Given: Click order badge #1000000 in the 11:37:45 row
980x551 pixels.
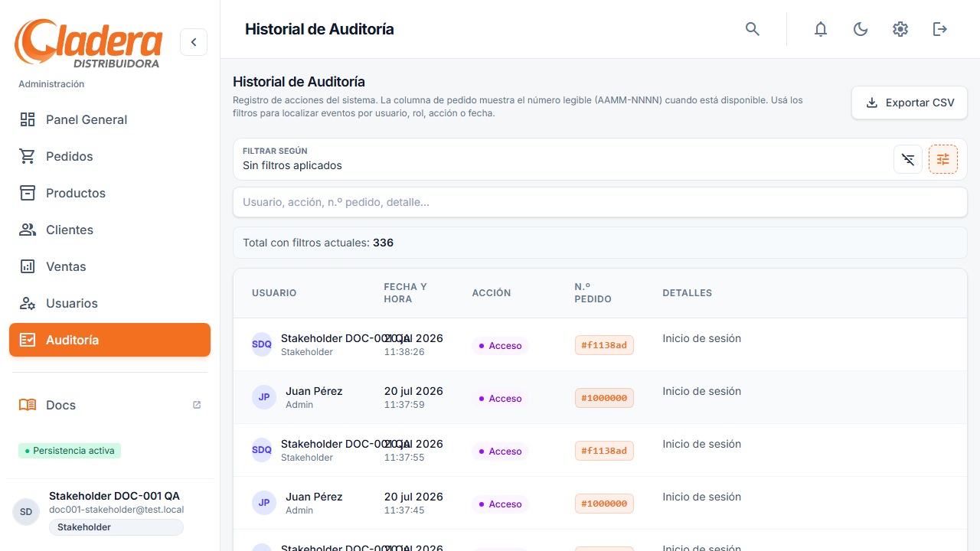Looking at the screenshot, I should click(604, 504).
